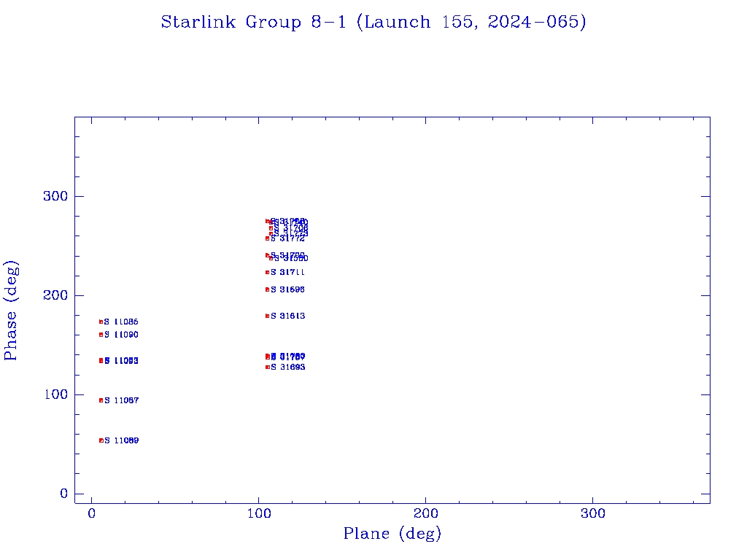Click the x-axis tick label "100"
Image resolution: width=747 pixels, height=560 pixels.
point(259,513)
